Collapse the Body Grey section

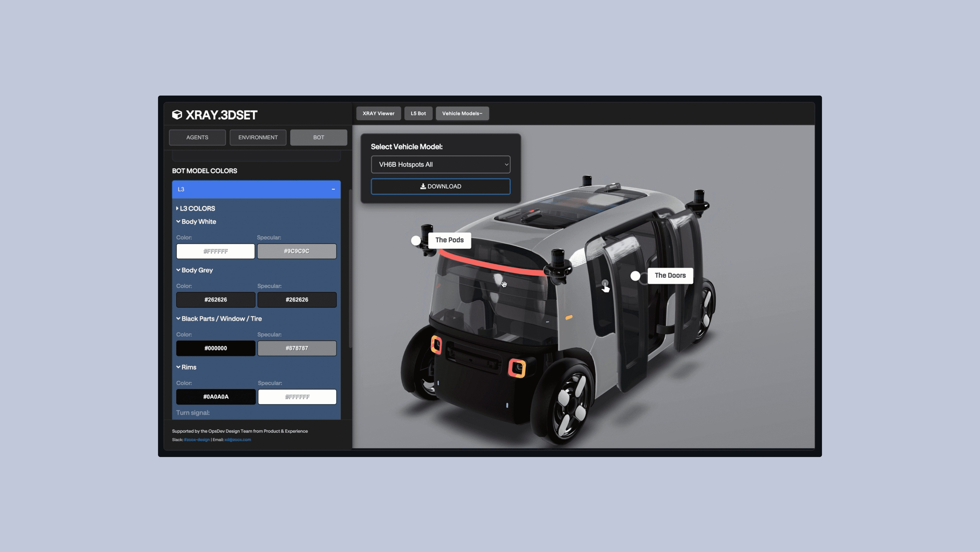click(194, 270)
